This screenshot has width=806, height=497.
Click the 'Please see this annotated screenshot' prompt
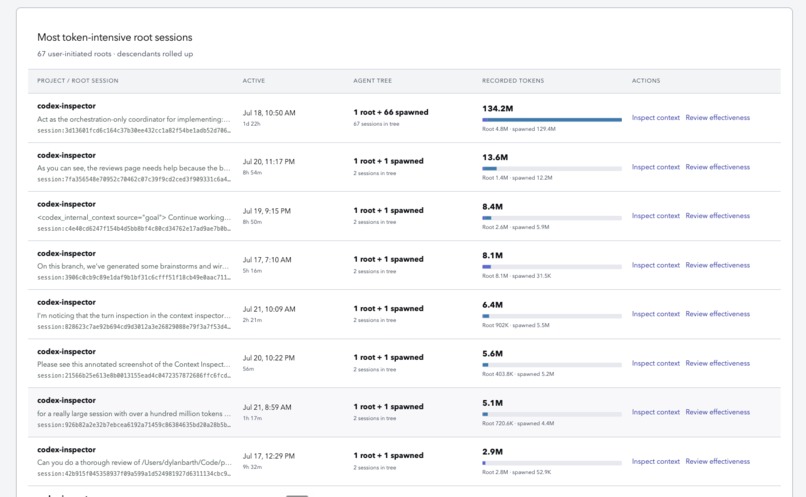[134, 364]
